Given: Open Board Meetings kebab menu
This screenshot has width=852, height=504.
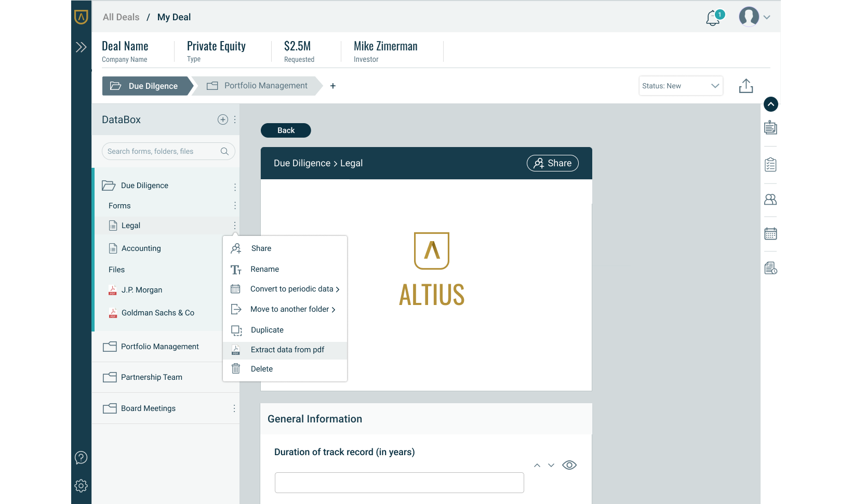Looking at the screenshot, I should tap(234, 408).
